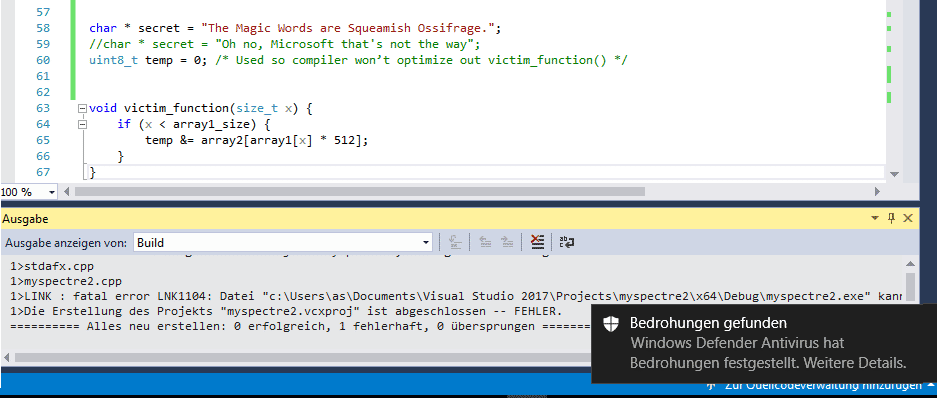Click 'Zur Quellcodeverwaltung hinzufügen' in status bar
Viewport: 937px width, 398px height.
click(822, 385)
